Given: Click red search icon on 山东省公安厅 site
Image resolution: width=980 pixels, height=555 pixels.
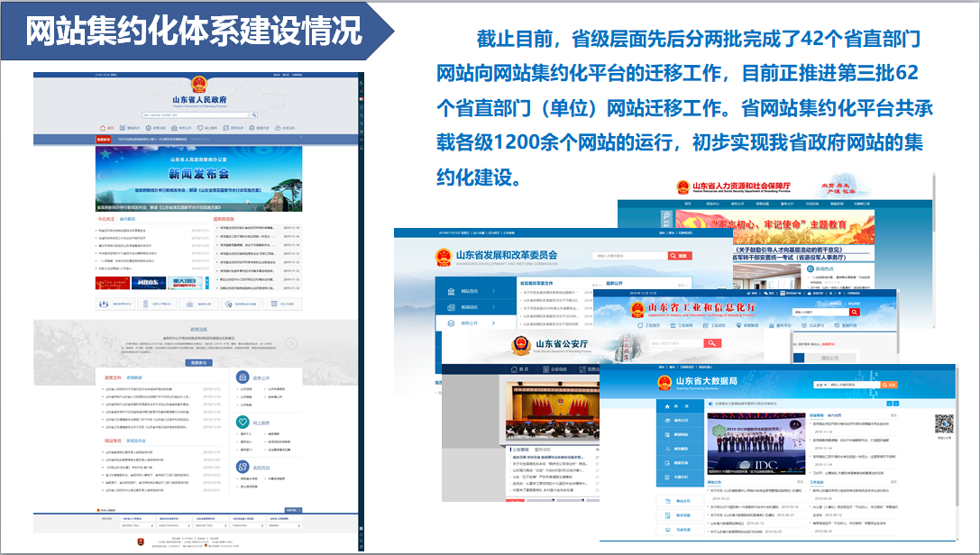Looking at the screenshot, I should [712, 343].
